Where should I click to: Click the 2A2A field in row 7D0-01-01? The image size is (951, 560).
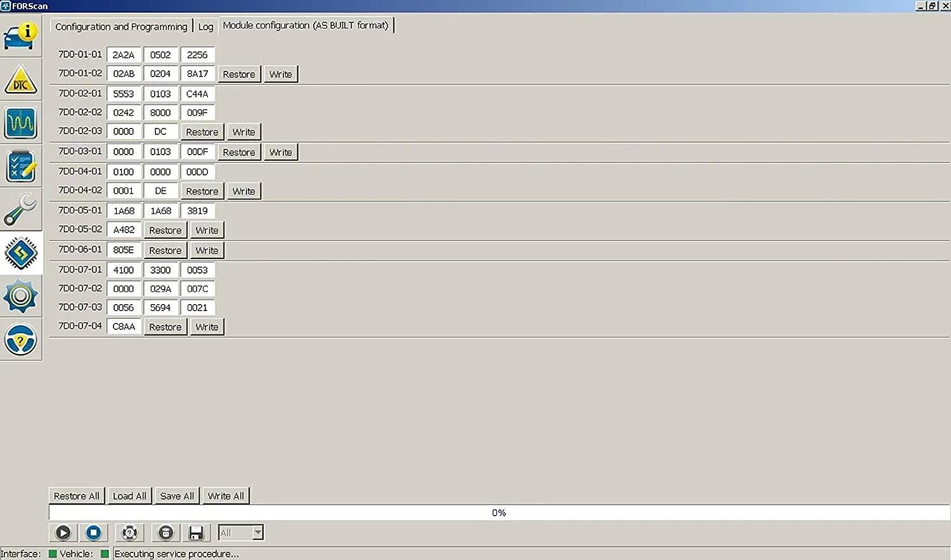click(x=124, y=54)
